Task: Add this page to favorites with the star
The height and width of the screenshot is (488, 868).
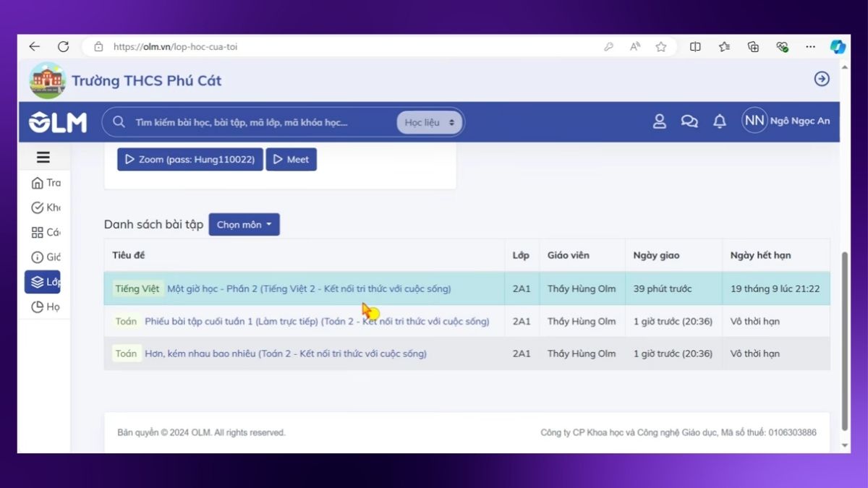Action: coord(661,46)
